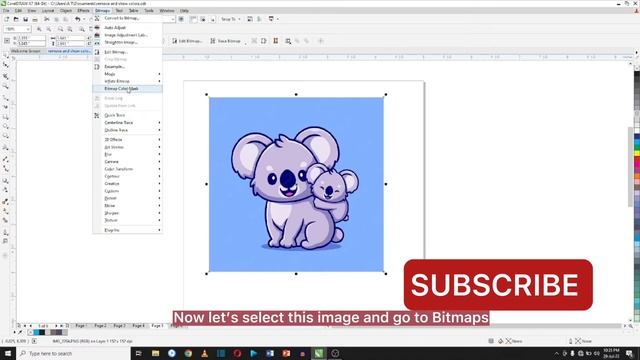Select the Ellipse tool
The height and width of the screenshot is (360, 640).
tap(6, 127)
